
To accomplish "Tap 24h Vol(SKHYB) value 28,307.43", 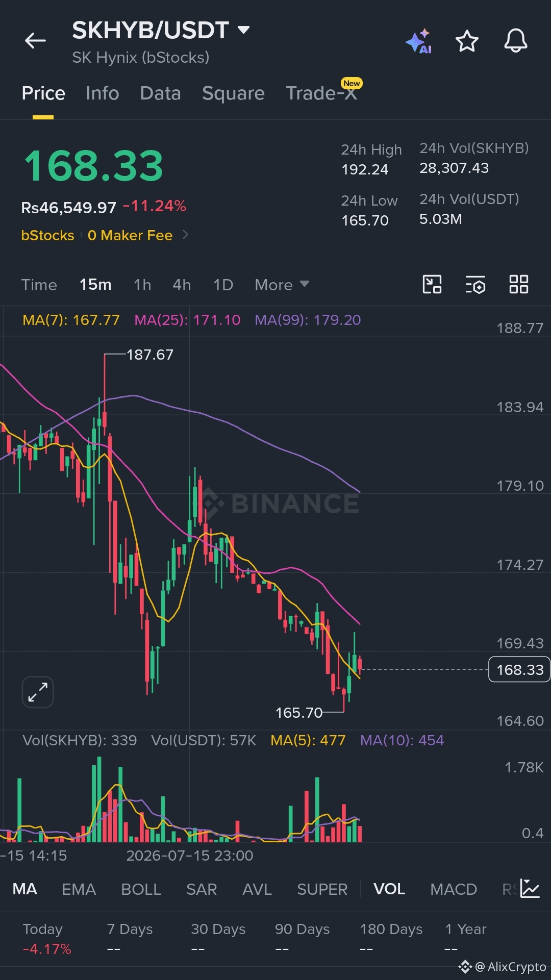I will (x=454, y=168).
